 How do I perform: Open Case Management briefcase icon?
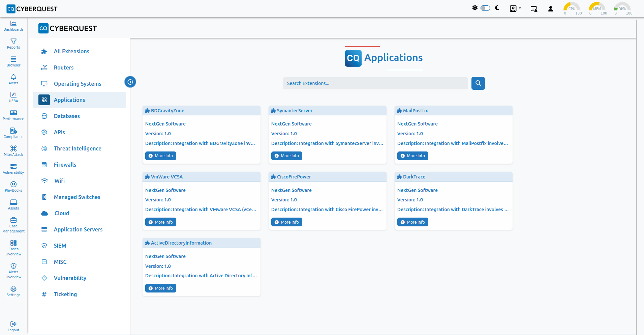coord(13,220)
